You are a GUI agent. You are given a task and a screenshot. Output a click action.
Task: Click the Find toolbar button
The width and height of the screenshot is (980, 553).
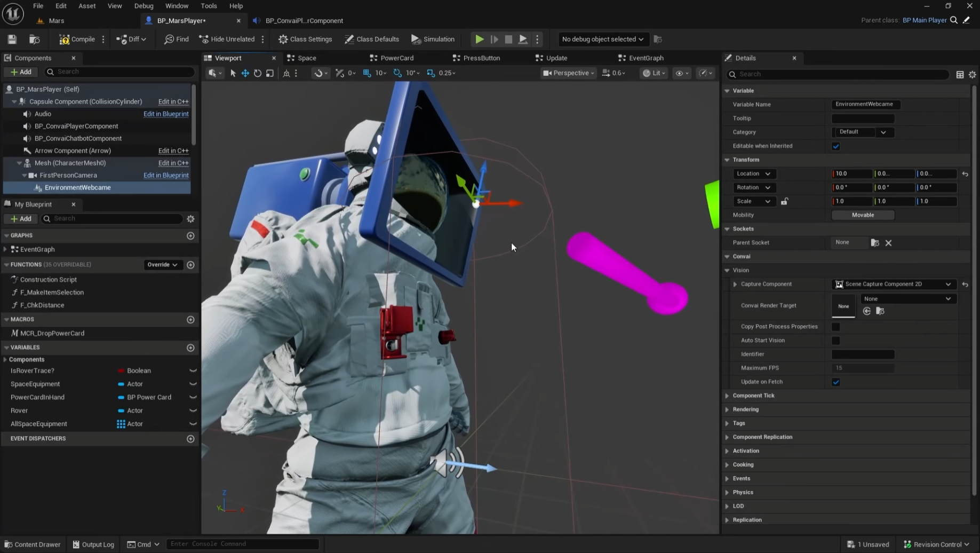coord(177,39)
